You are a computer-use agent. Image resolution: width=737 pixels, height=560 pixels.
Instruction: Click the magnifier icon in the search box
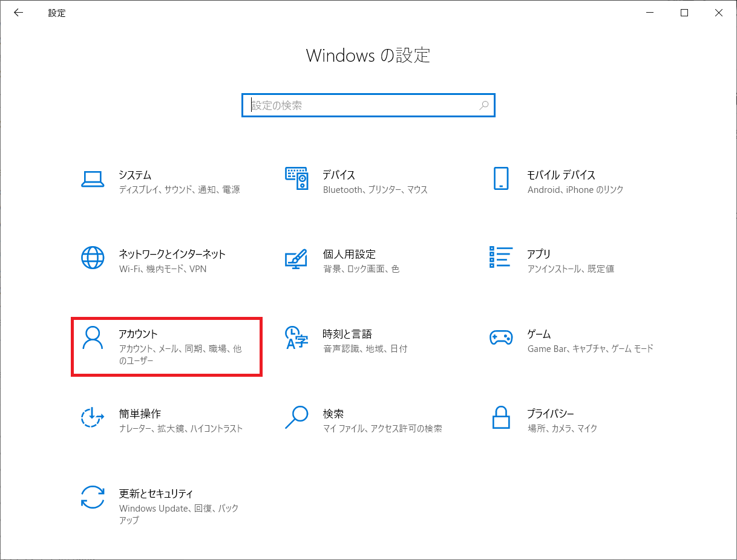[484, 105]
